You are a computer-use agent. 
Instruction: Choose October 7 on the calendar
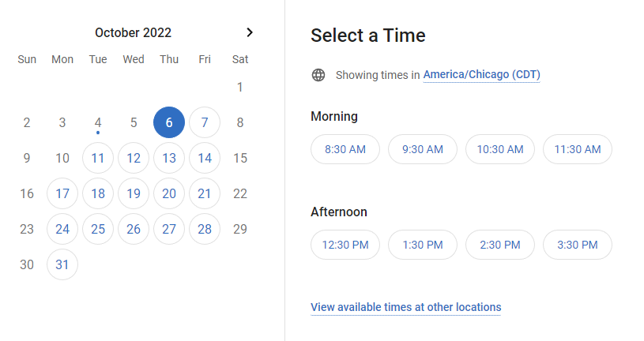pyautogui.click(x=205, y=122)
